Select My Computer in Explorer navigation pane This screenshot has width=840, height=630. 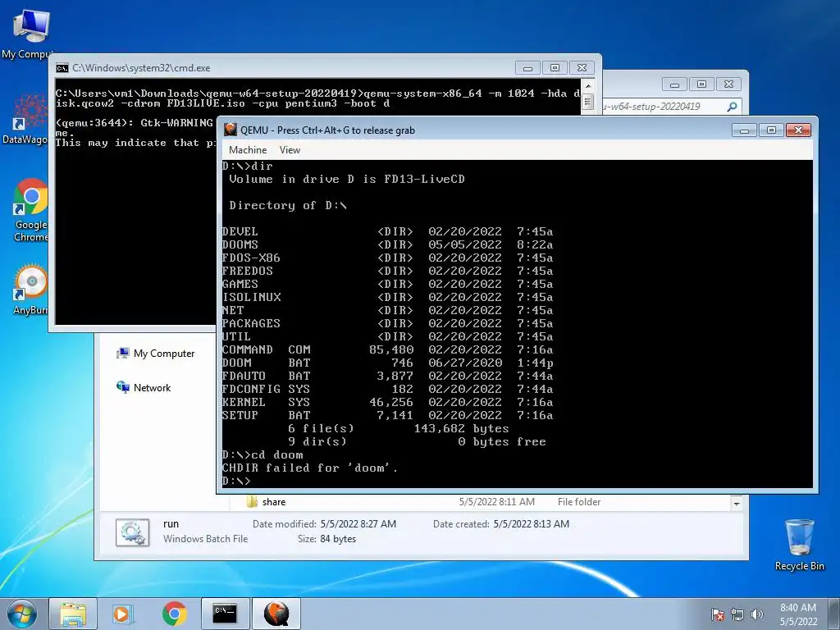pyautogui.click(x=155, y=353)
